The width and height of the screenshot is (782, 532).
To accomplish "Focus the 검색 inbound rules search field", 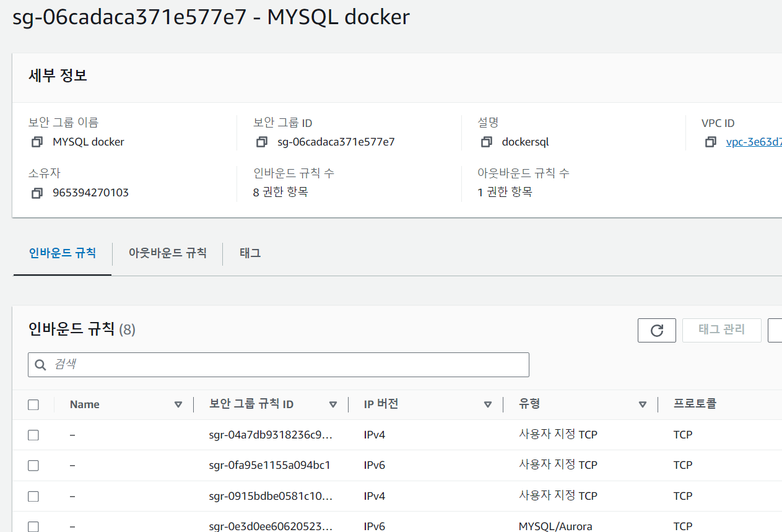I will coord(279,365).
